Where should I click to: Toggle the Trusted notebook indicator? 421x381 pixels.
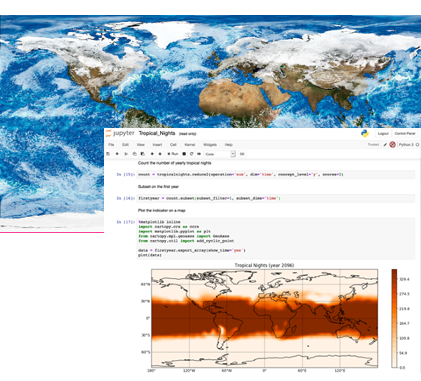373,145
